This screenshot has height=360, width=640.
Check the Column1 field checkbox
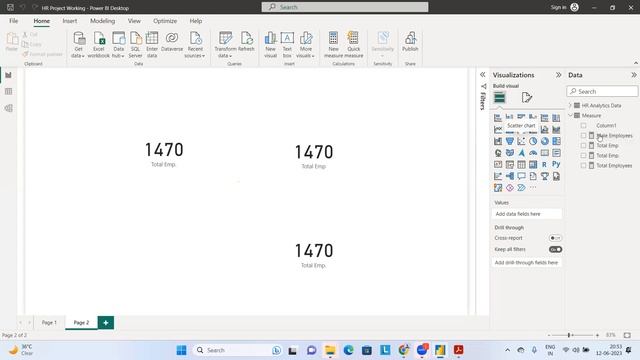click(583, 126)
